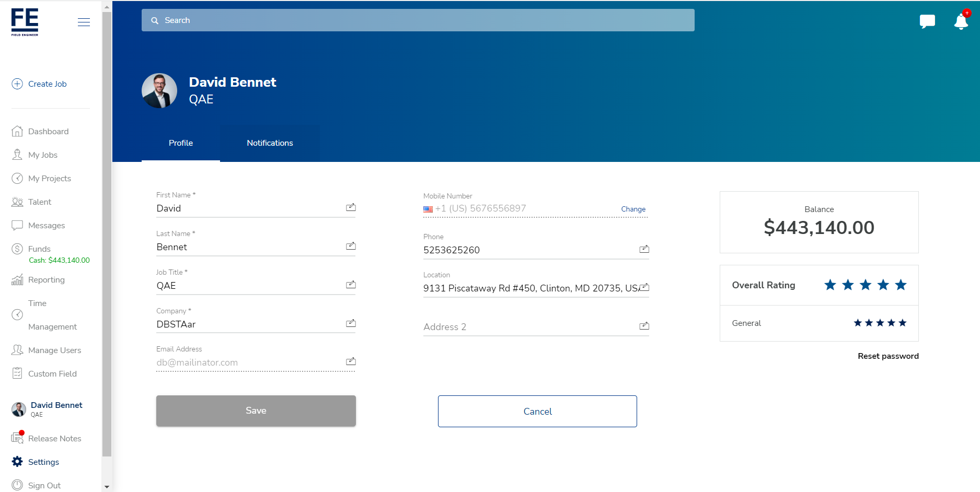Click the edit icon for Company
Viewport: 980px width, 492px height.
(x=351, y=323)
